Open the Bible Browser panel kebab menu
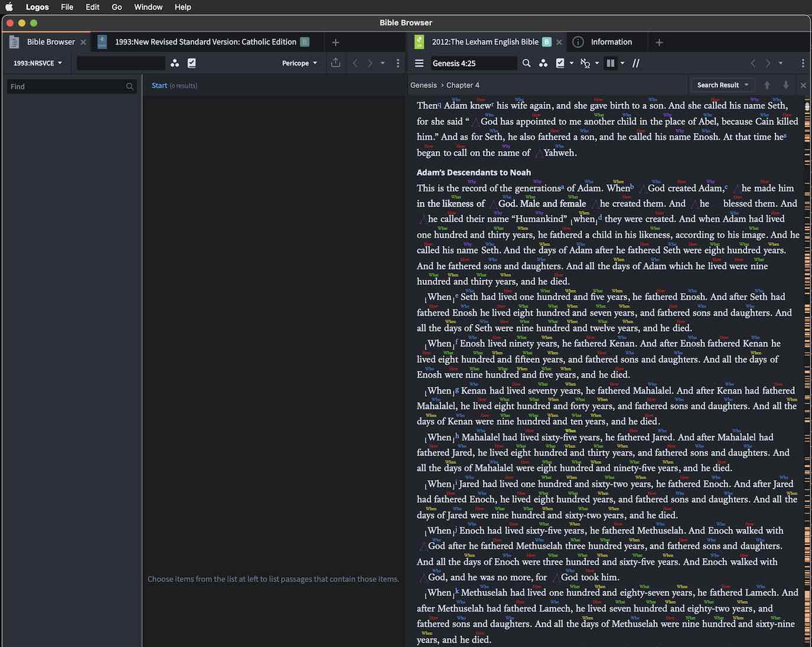The width and height of the screenshot is (812, 647). pyautogui.click(x=398, y=63)
